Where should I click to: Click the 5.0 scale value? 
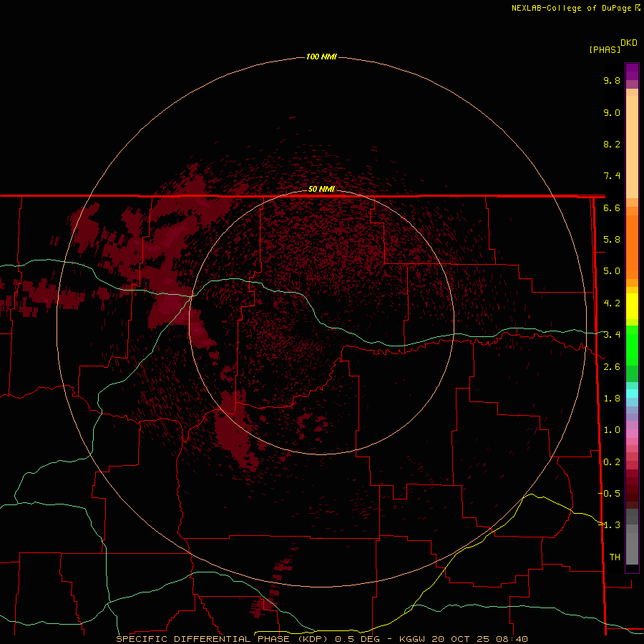(x=612, y=271)
